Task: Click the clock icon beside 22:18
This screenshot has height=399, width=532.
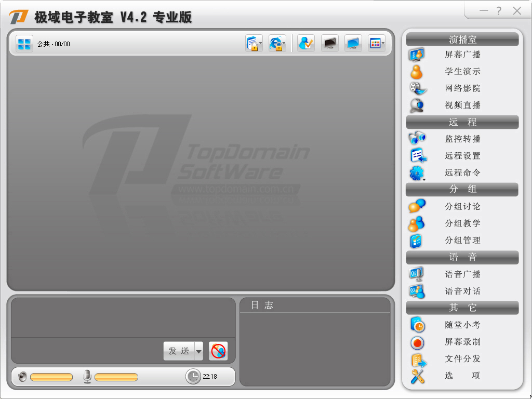Action: click(x=193, y=377)
